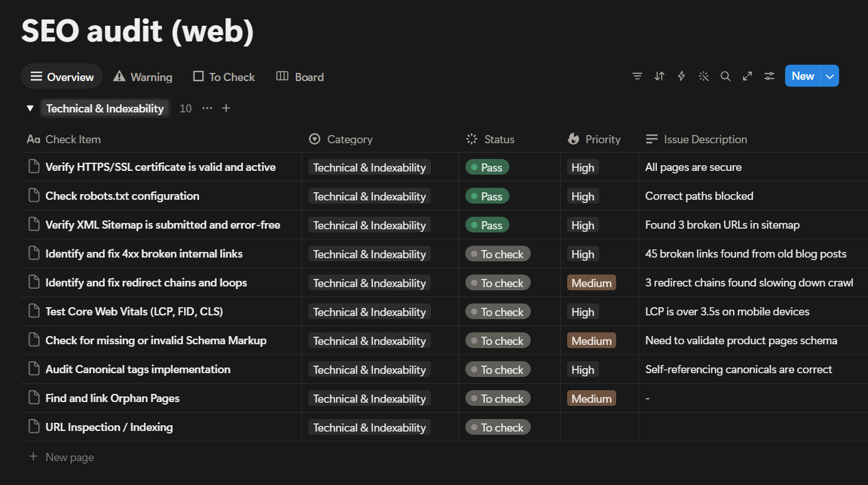Open Status dropdown for URL Inspection row

tap(498, 427)
